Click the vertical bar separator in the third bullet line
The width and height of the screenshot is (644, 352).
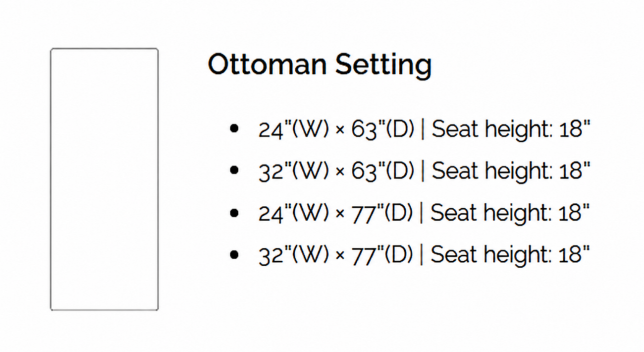tap(421, 213)
